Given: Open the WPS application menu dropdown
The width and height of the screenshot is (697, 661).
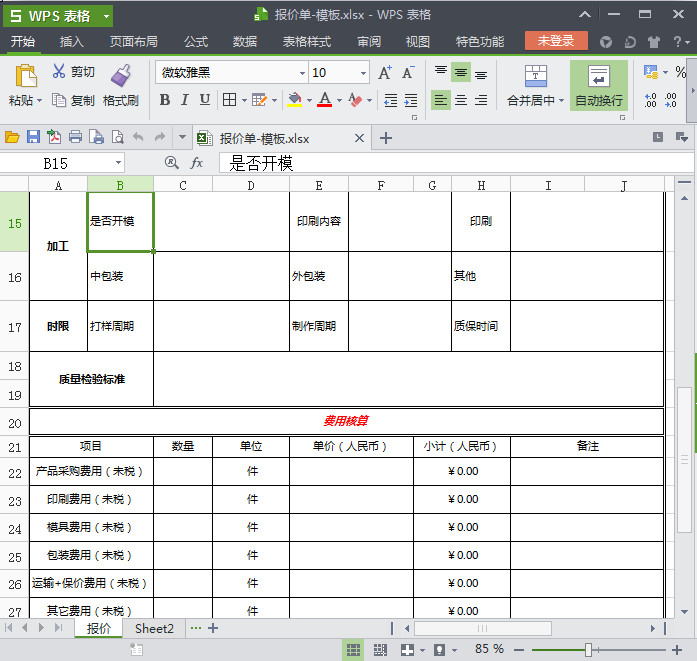Looking at the screenshot, I should (106, 16).
